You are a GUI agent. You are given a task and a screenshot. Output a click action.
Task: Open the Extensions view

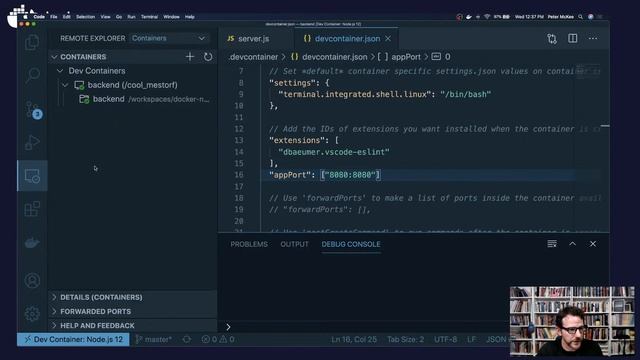(x=32, y=209)
